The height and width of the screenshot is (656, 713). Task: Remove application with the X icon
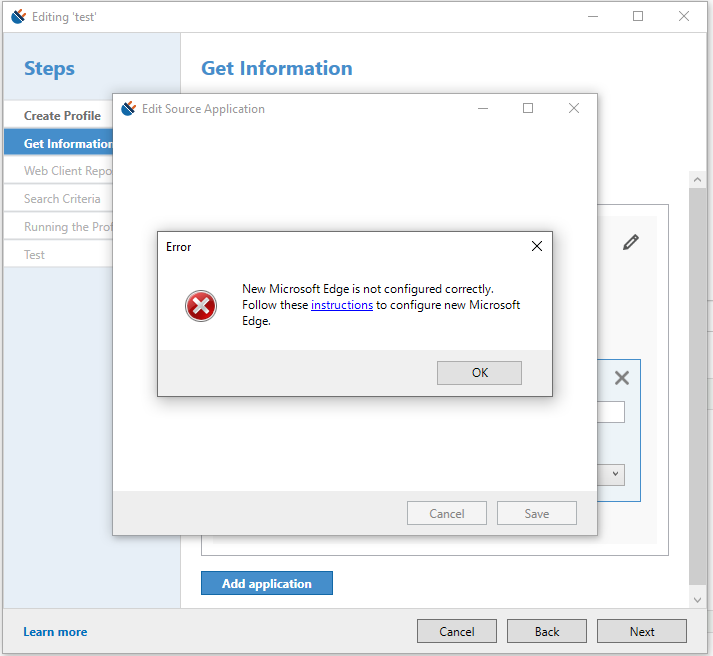tap(622, 378)
